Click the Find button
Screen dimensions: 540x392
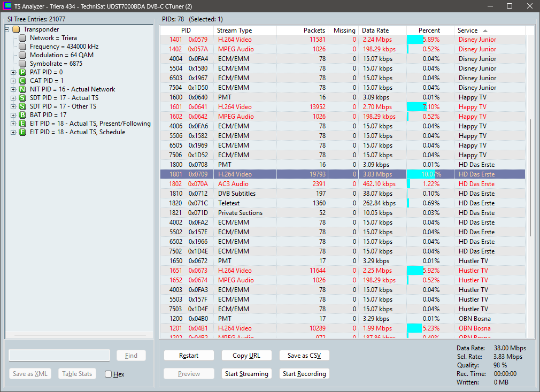(131, 356)
